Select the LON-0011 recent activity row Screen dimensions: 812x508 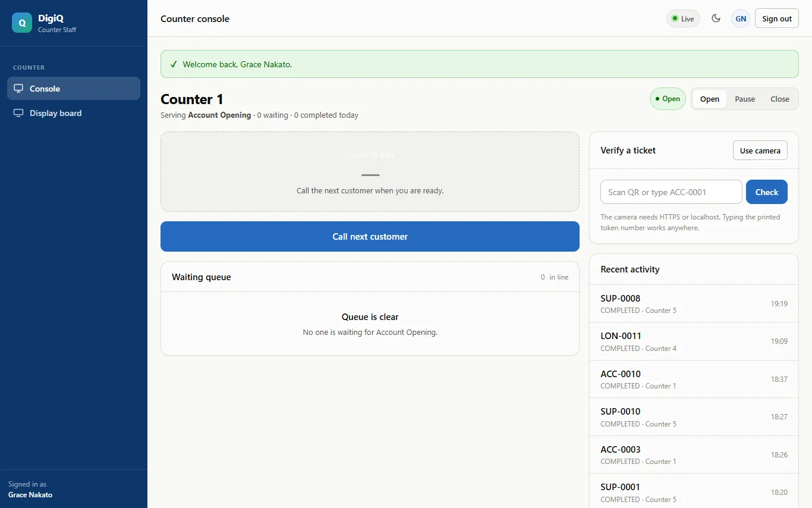pyautogui.click(x=694, y=341)
